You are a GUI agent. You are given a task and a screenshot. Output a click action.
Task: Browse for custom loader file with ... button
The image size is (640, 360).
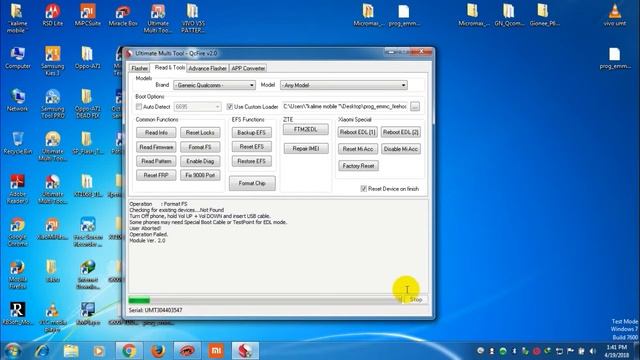click(x=415, y=107)
